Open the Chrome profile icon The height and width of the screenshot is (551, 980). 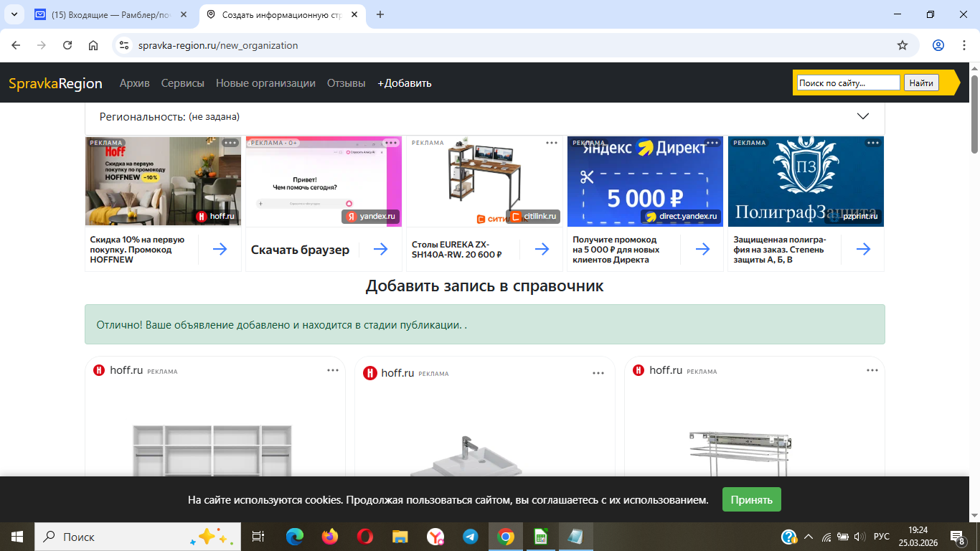(938, 45)
